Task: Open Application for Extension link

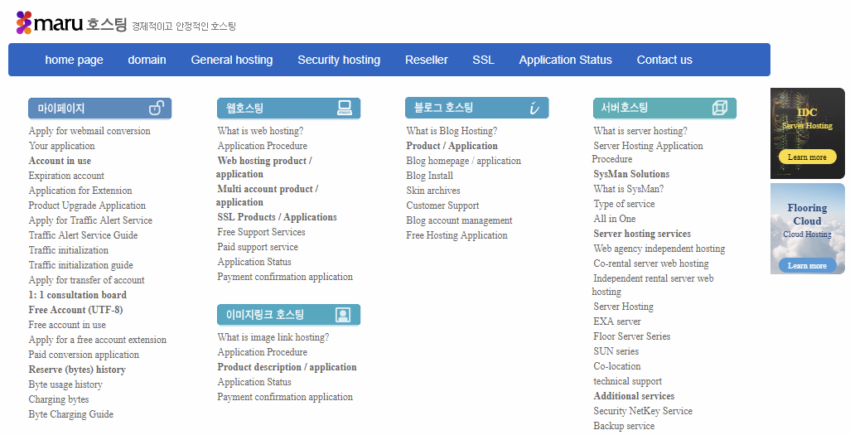Action: click(x=80, y=190)
